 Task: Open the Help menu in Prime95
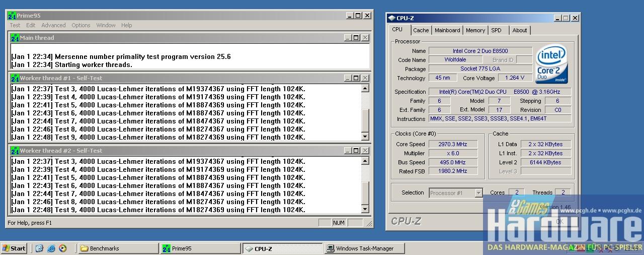tap(126, 25)
